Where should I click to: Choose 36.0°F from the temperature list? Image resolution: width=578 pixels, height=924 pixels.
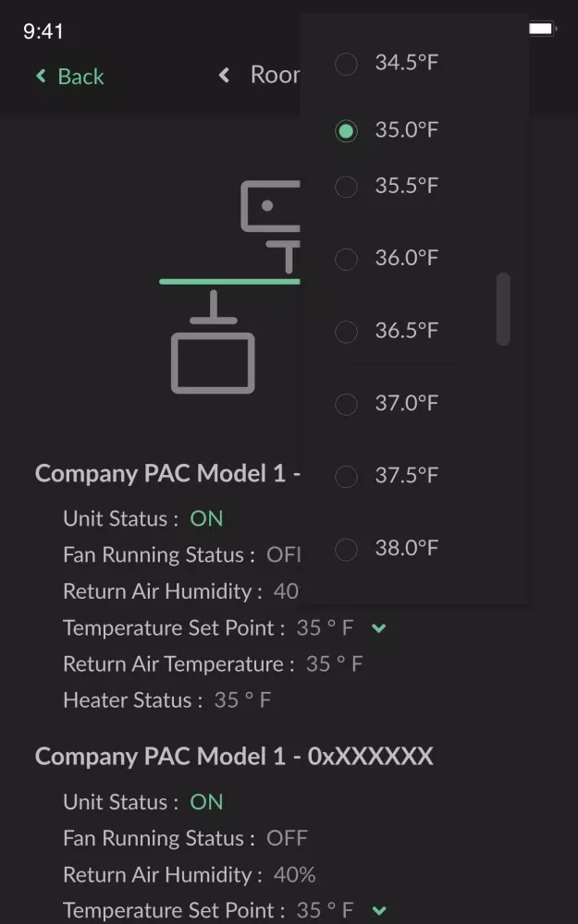click(386, 258)
